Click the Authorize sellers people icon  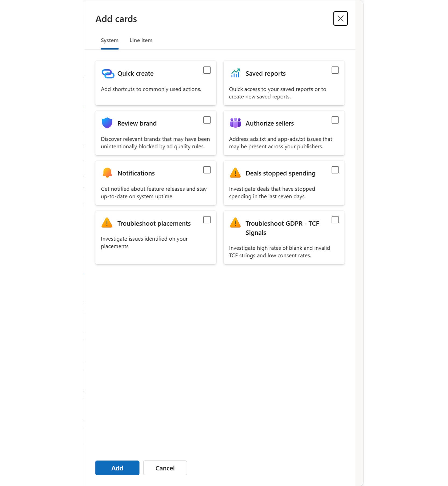(x=235, y=123)
